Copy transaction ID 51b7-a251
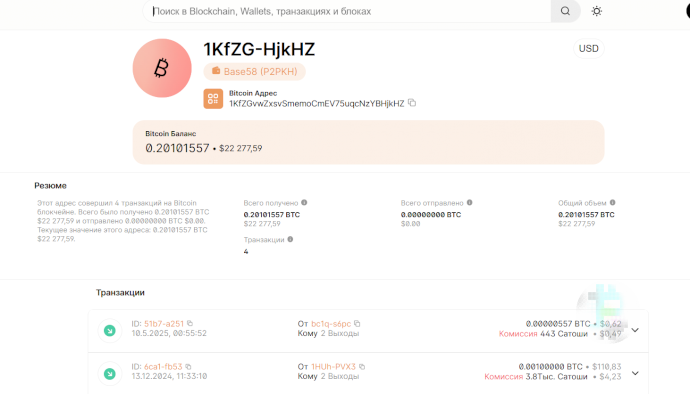Image resolution: width=690 pixels, height=394 pixels. (x=190, y=324)
